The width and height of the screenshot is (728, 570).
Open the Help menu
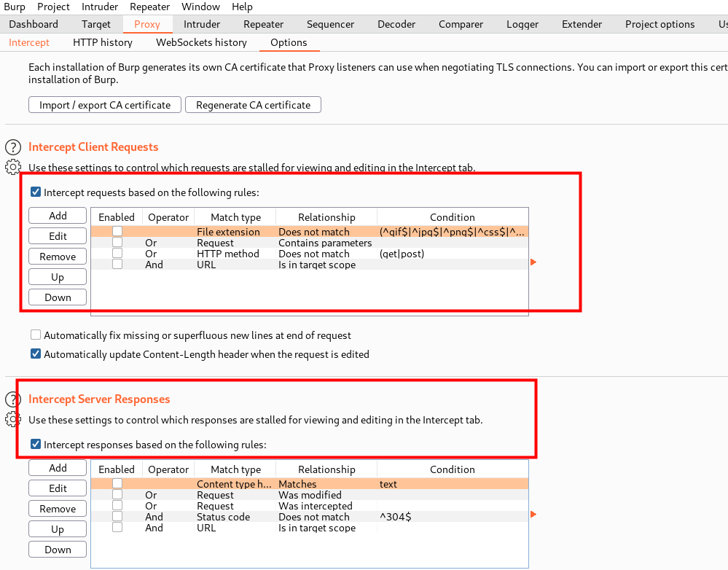pyautogui.click(x=242, y=7)
